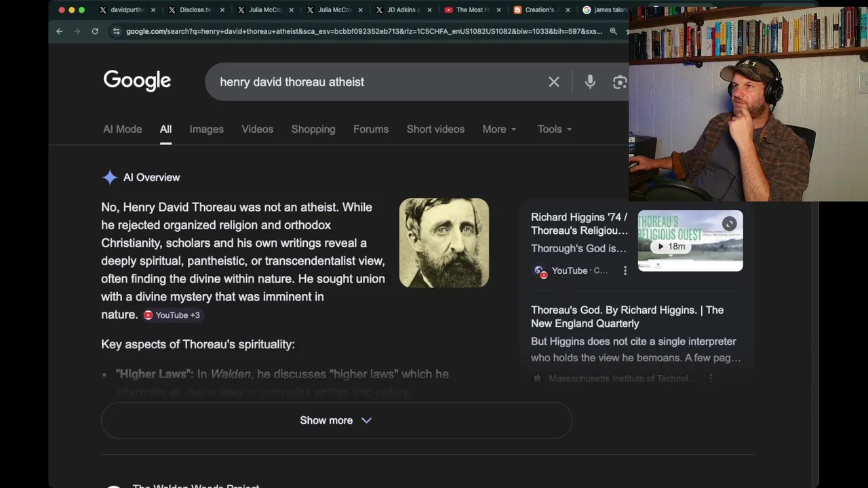Open the More dropdown
The height and width of the screenshot is (488, 868).
tap(500, 129)
